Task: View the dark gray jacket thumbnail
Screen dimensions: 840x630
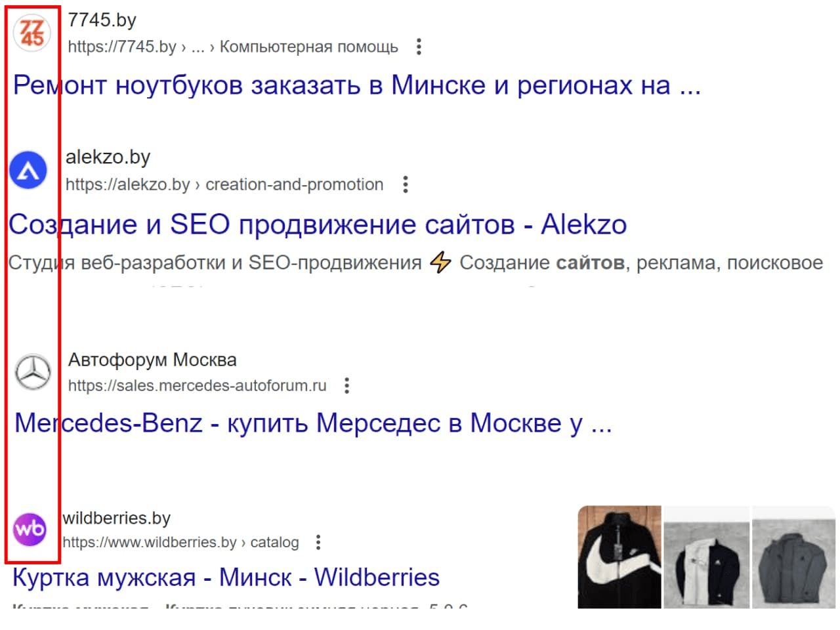Action: [x=793, y=556]
